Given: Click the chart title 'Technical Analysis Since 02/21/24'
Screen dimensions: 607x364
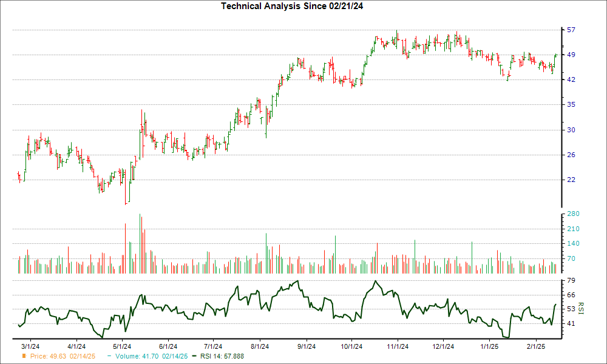Looking at the screenshot, I should 292,6.
